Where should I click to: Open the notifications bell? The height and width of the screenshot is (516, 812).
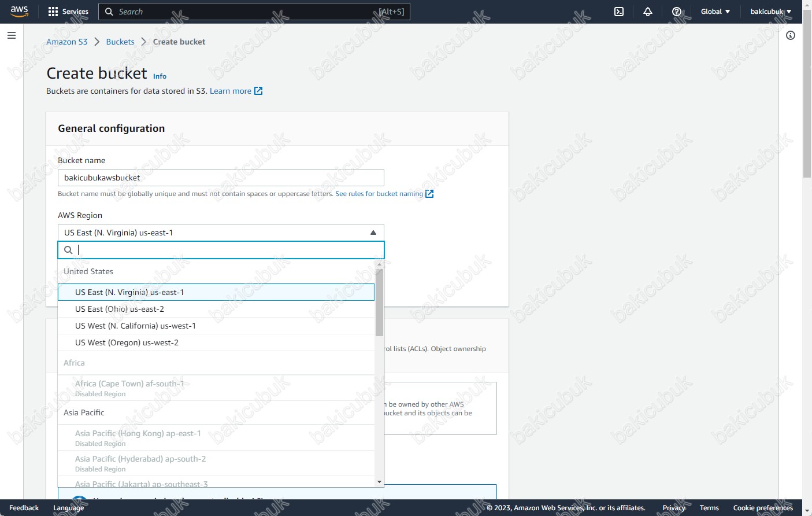648,12
